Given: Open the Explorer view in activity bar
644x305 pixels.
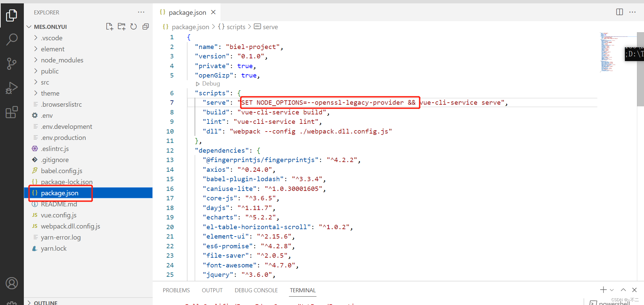Looking at the screenshot, I should pos(12,15).
